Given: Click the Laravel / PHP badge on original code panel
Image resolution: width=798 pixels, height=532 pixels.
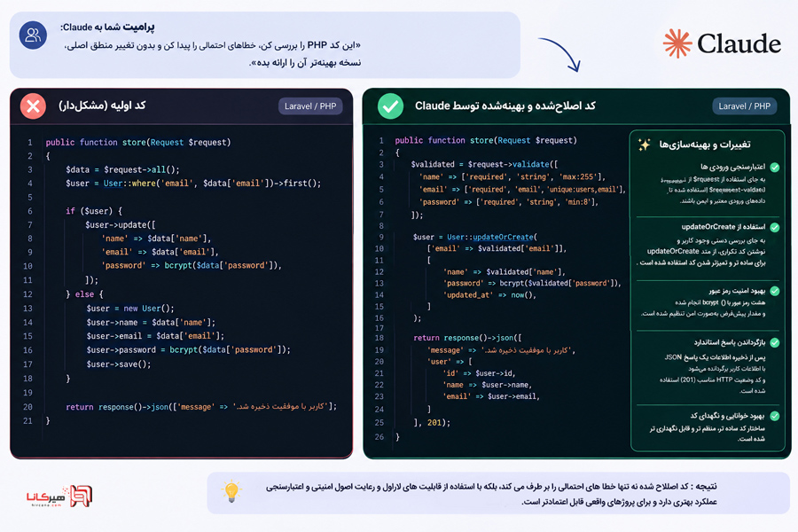Looking at the screenshot, I should (310, 106).
